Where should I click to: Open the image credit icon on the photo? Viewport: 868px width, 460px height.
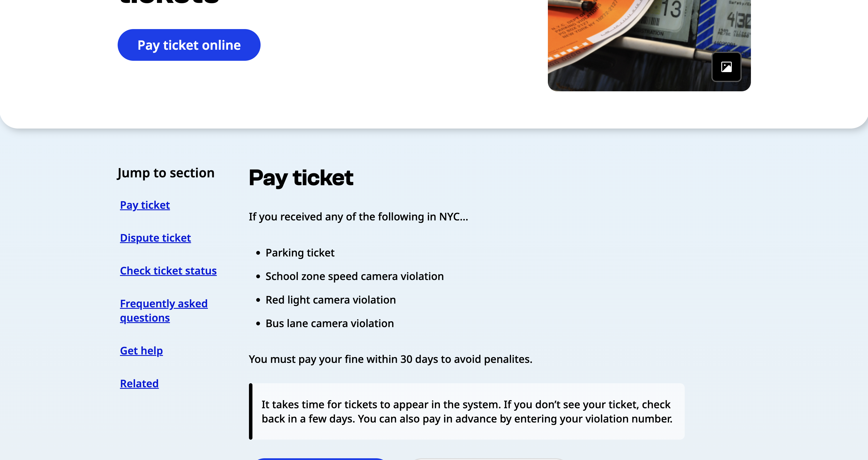727,67
